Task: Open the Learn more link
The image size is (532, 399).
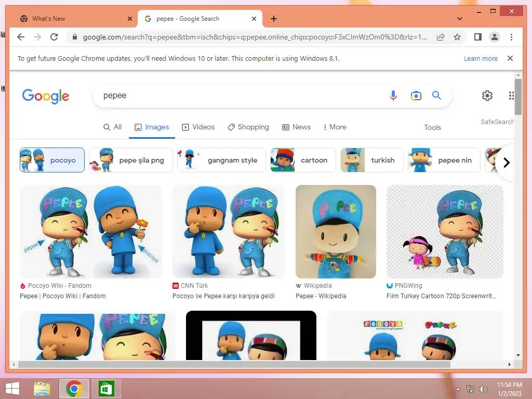Action: click(481, 58)
